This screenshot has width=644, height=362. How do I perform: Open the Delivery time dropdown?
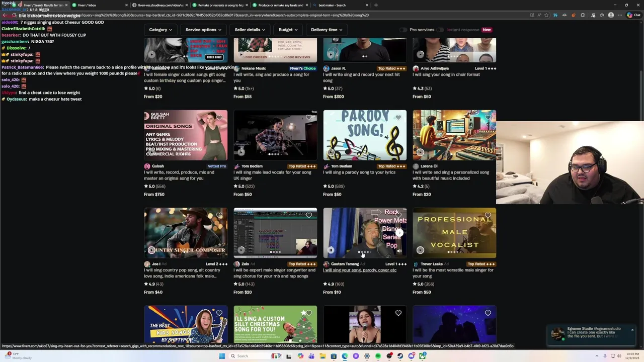(x=327, y=30)
